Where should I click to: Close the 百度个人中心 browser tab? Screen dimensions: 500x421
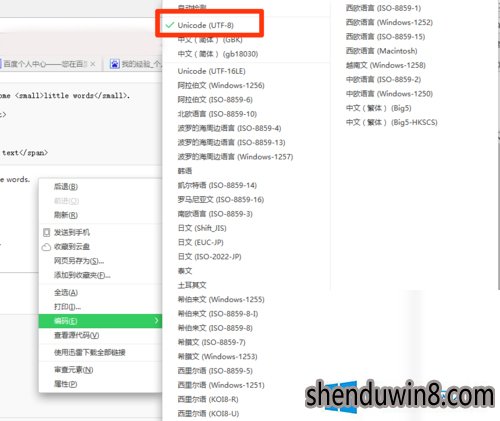[x=93, y=64]
